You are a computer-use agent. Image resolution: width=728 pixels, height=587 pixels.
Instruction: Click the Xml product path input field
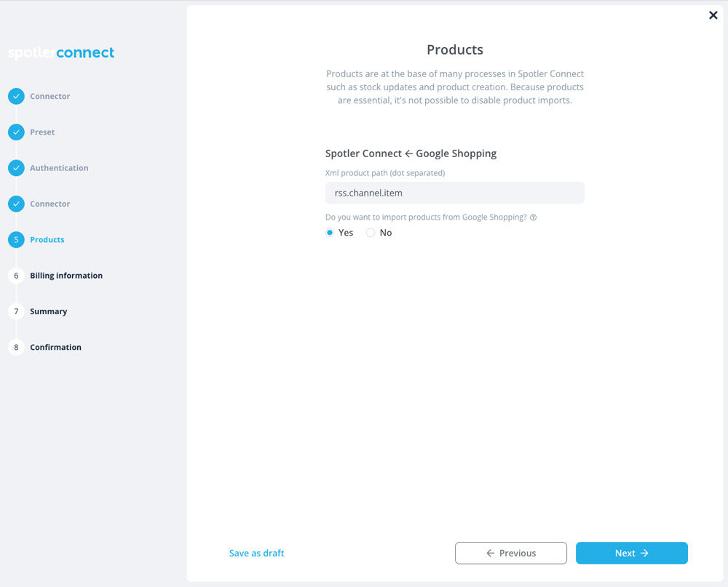[454, 193]
